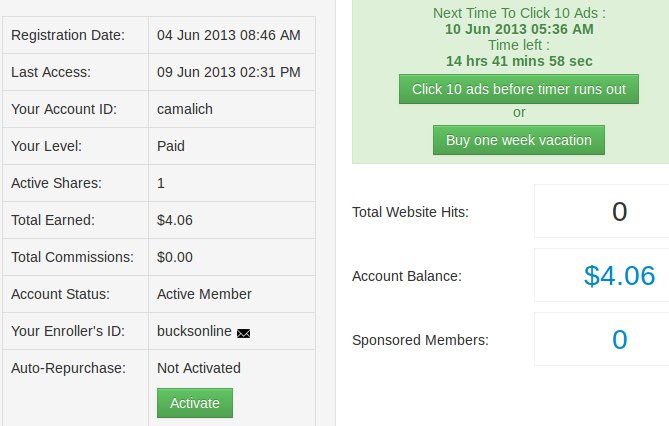Click the Sponsored Members count of 0
669x426 pixels.
click(619, 340)
